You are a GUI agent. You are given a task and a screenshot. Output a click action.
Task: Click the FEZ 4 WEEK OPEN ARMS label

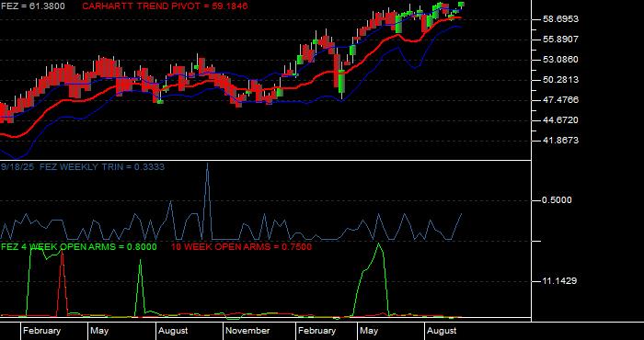click(x=78, y=247)
